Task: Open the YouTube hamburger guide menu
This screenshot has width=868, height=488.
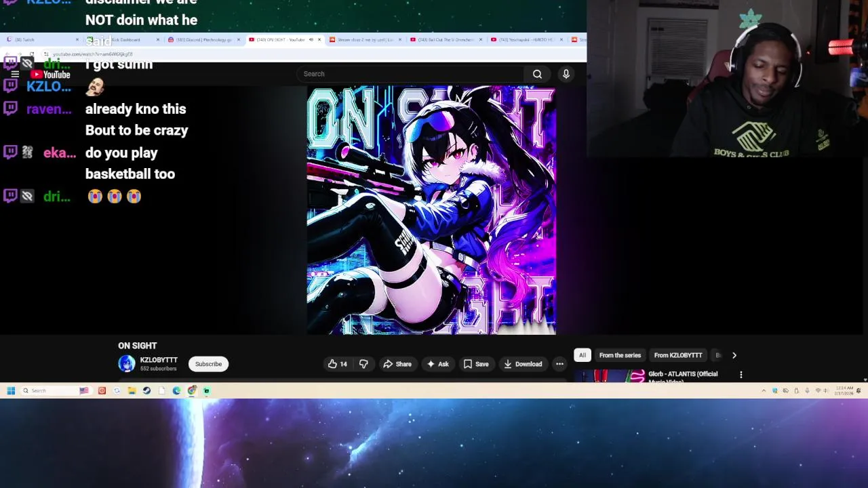Action: [15, 75]
